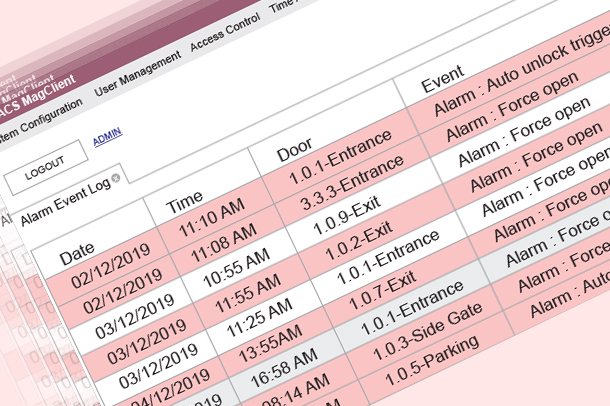The width and height of the screenshot is (610, 406).
Task: Select the 1.0.3-Side Gate door cell
Action: pyautogui.click(x=427, y=331)
